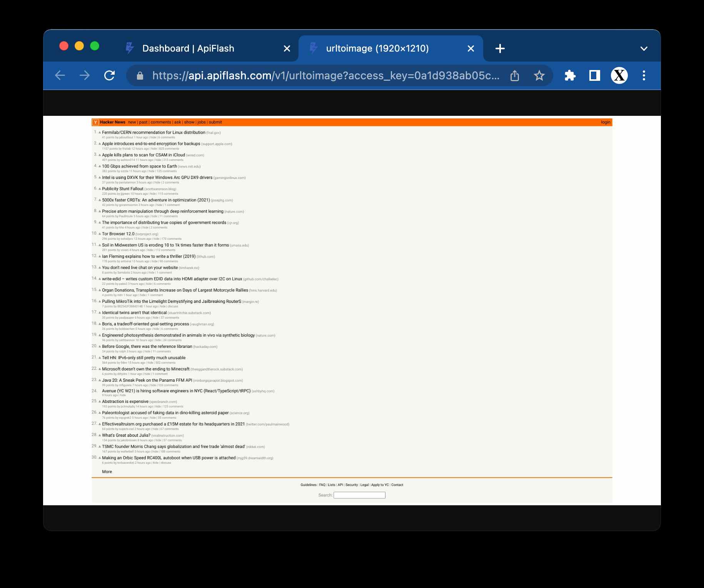
Task: Upvote the 100 Gbps from space story
Action: click(x=100, y=166)
